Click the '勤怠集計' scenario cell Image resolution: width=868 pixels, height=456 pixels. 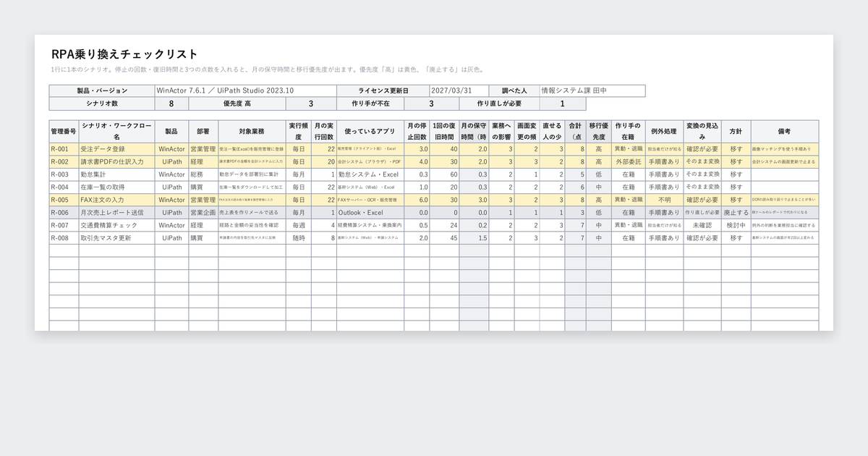pos(116,174)
